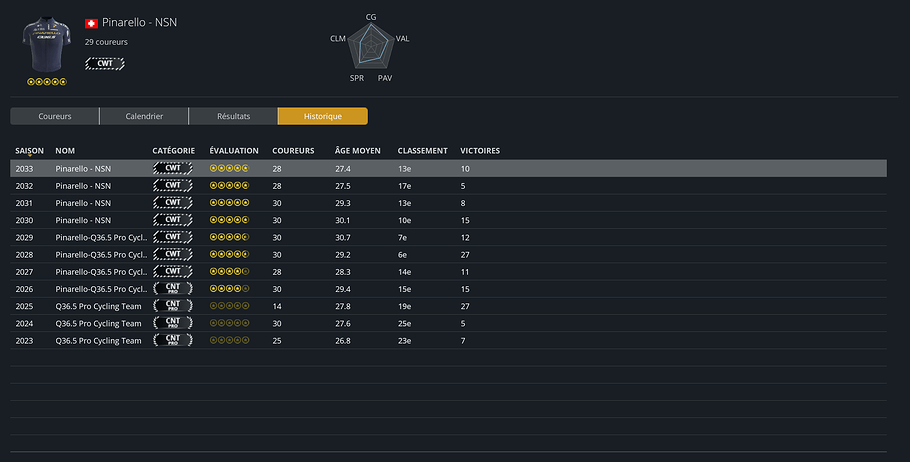
Task: Click the five-star rating below jersey
Action: tap(47, 82)
